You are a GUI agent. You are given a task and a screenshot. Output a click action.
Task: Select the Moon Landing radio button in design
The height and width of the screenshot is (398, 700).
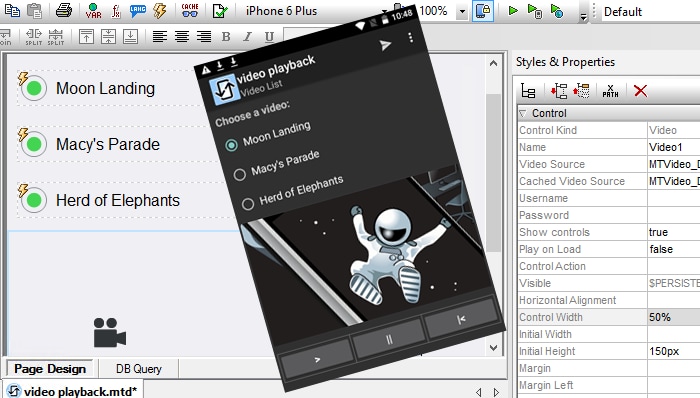[x=34, y=88]
